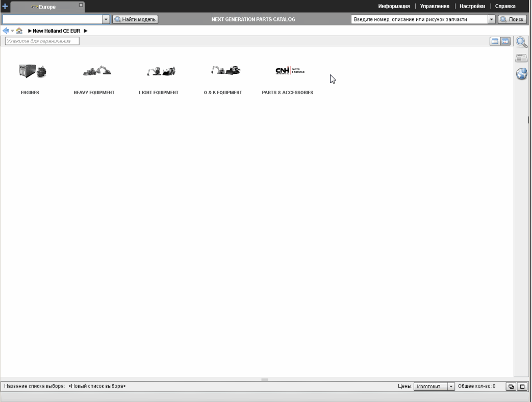
Task: Click the plus icon to add new tab
Action: click(5, 6)
